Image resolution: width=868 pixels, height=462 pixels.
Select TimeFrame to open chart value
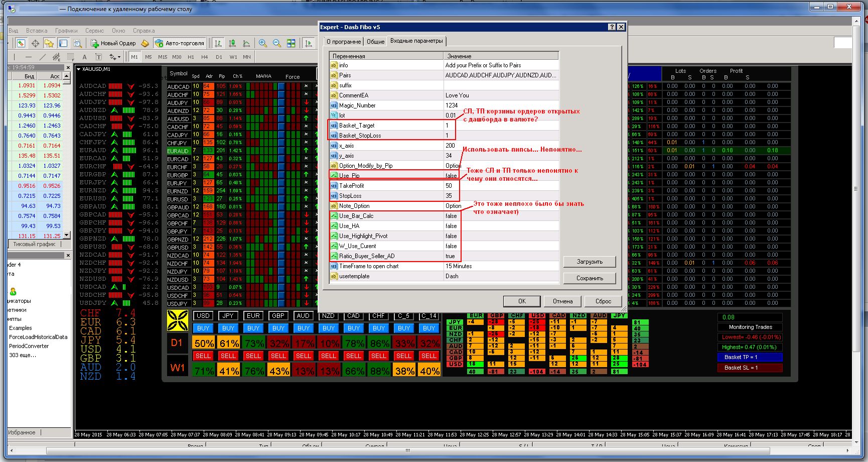pyautogui.click(x=501, y=266)
